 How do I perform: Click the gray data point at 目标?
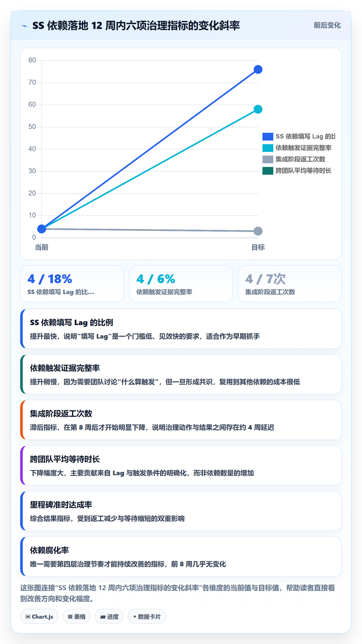258,231
